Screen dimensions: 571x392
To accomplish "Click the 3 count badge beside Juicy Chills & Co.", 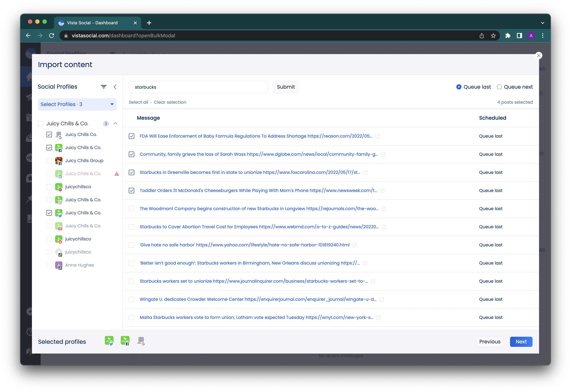I will [106, 124].
